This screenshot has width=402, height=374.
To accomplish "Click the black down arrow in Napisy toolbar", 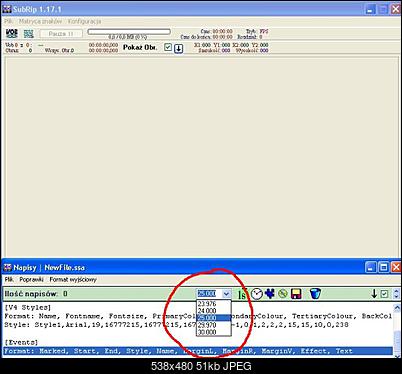I will click(x=374, y=294).
